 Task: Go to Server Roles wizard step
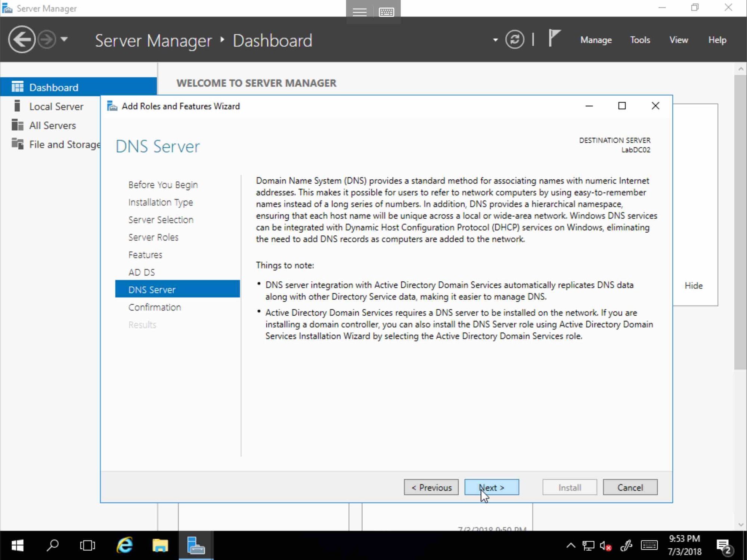tap(153, 237)
